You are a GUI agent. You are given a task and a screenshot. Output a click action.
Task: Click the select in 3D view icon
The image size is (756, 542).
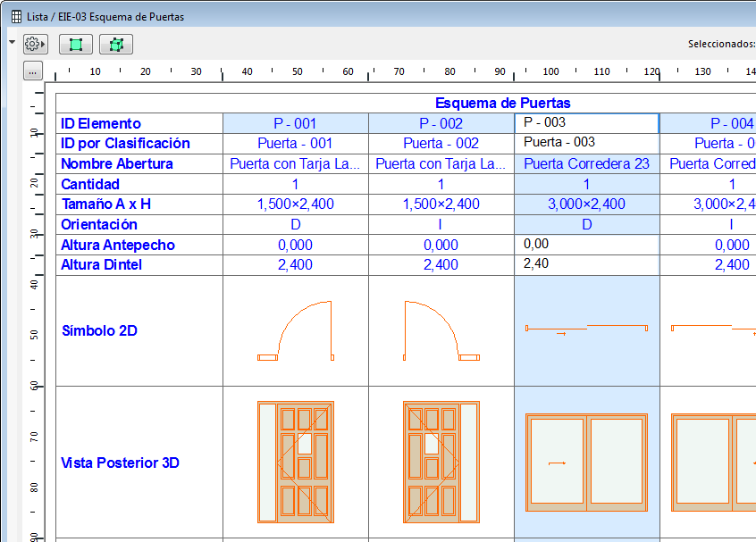tap(115, 45)
